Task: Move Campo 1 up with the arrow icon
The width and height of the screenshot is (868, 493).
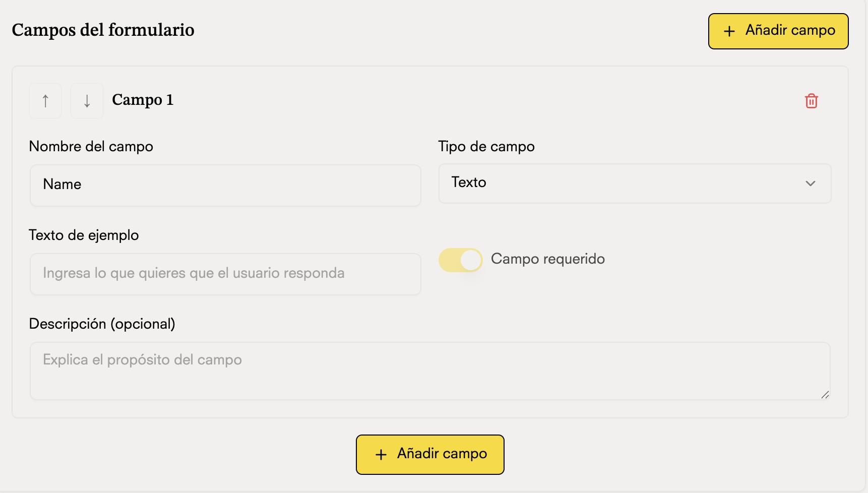Action: click(45, 100)
